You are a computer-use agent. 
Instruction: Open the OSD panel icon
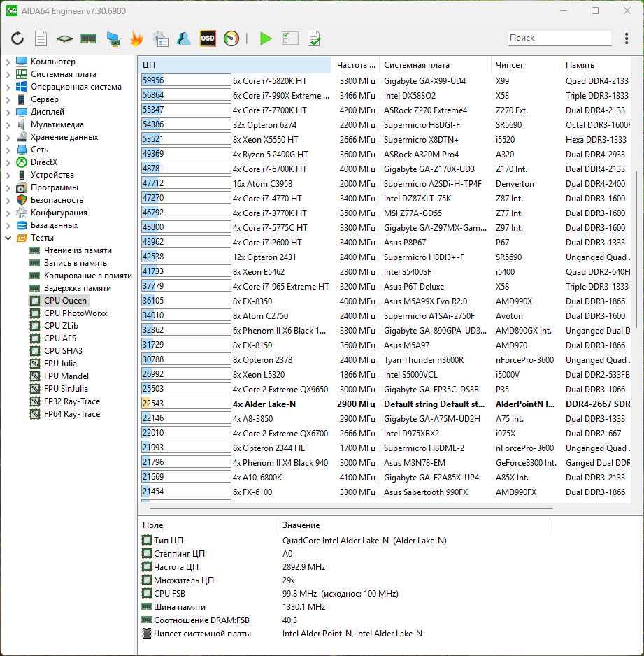click(208, 38)
